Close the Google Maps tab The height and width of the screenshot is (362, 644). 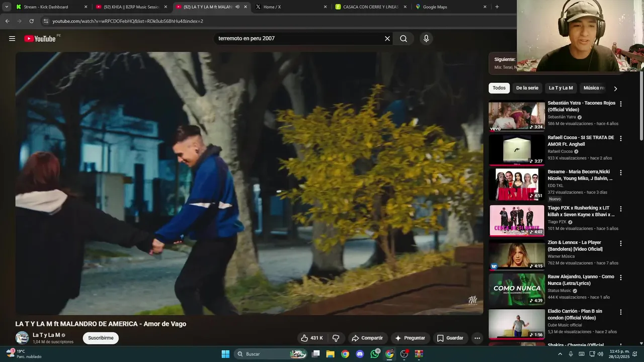pos(485,7)
